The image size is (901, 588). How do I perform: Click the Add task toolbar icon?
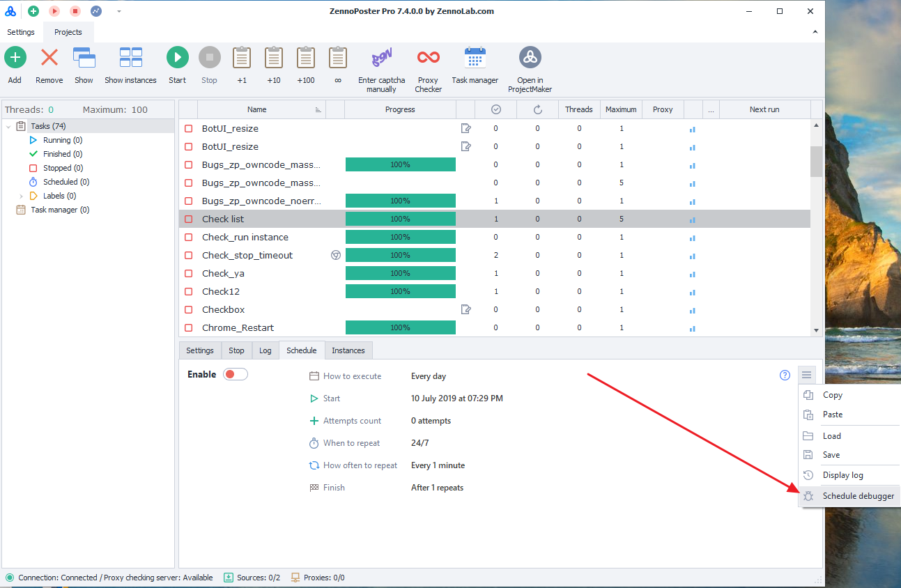[15, 58]
